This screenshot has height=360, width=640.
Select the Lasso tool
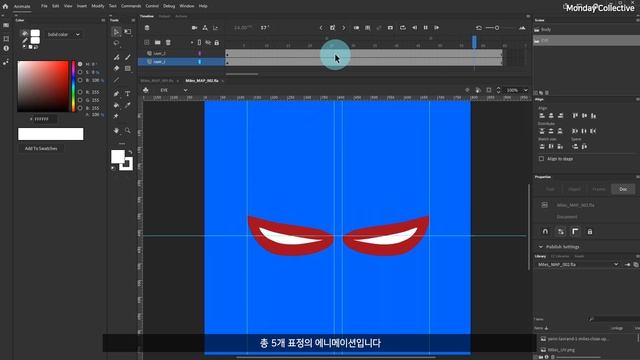(116, 43)
